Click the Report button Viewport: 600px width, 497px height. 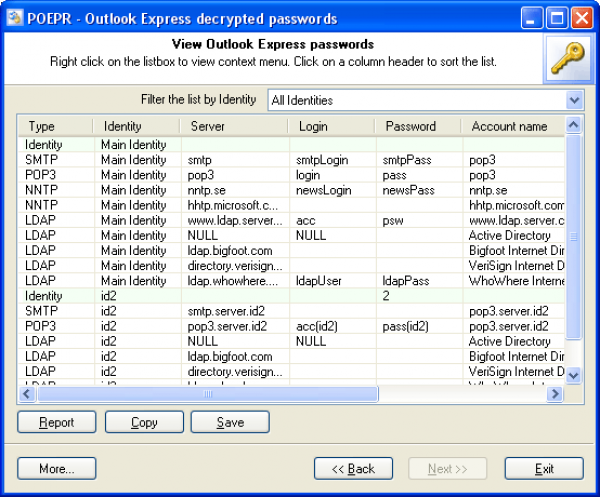point(57,422)
